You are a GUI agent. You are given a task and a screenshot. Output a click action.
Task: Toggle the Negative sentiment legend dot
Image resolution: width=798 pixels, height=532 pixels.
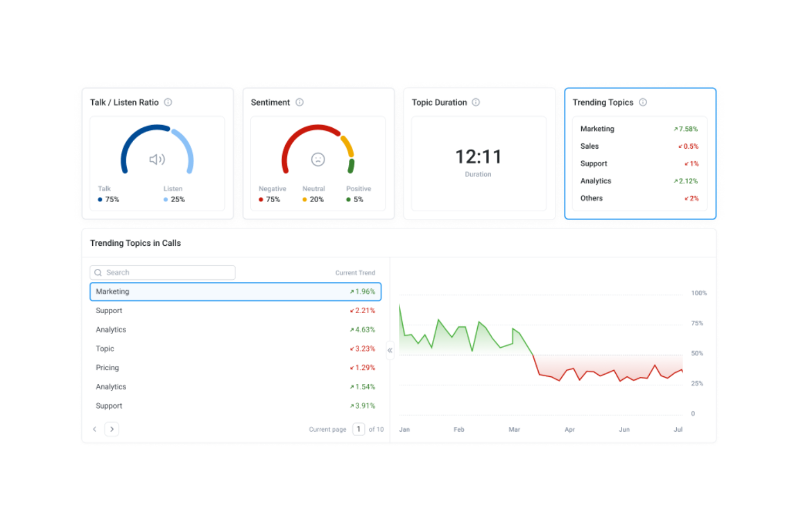(260, 199)
